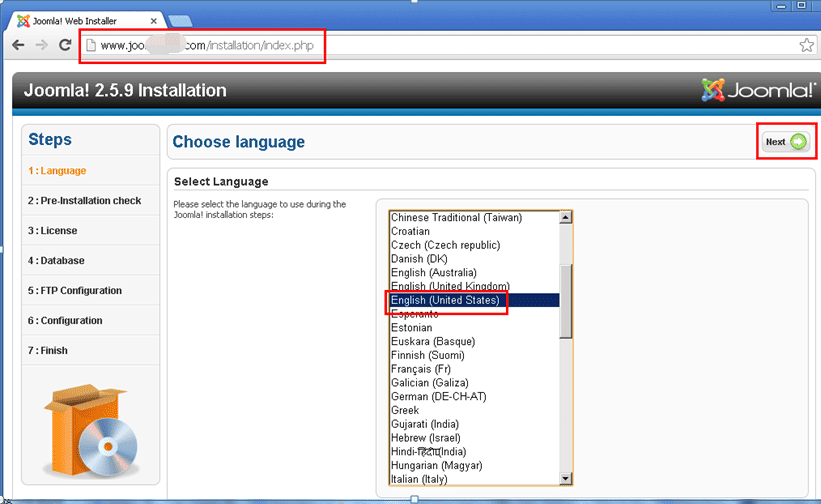
Task: Click language list scroll down arrow
Action: [565, 478]
